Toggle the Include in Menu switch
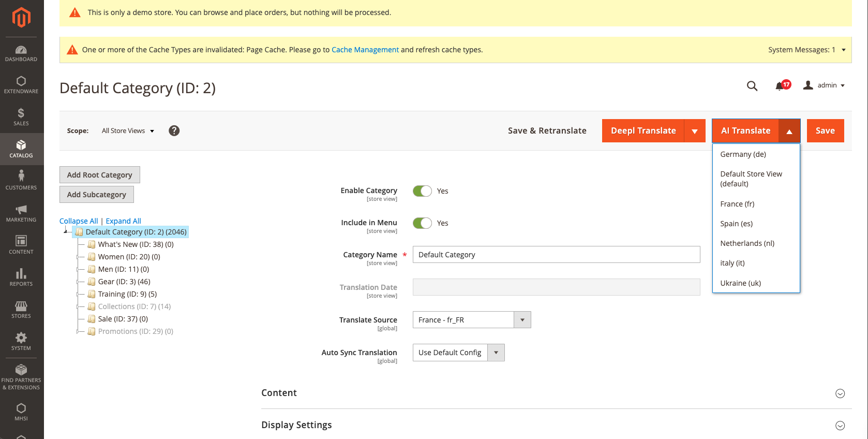Screen dimensions: 868x439 tap(422, 223)
